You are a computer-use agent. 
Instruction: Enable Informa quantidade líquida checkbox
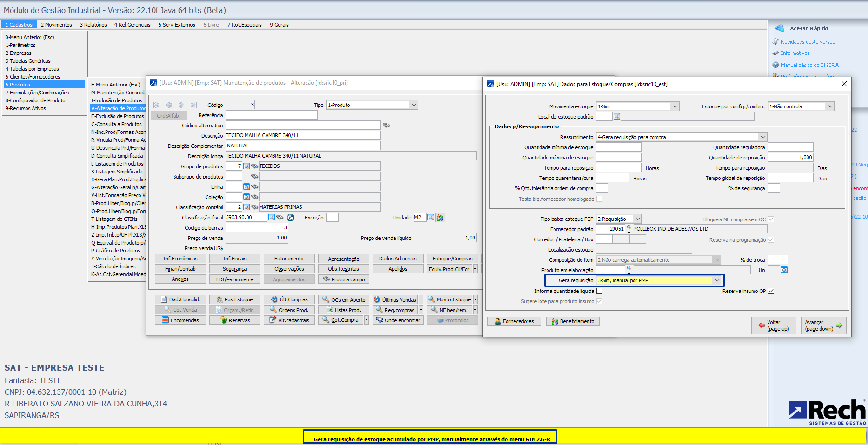600,291
